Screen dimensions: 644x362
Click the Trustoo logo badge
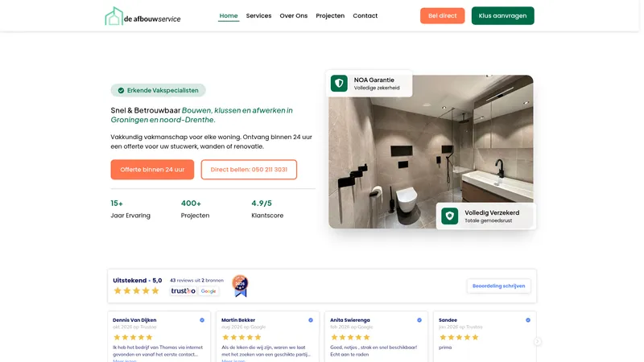(x=184, y=291)
